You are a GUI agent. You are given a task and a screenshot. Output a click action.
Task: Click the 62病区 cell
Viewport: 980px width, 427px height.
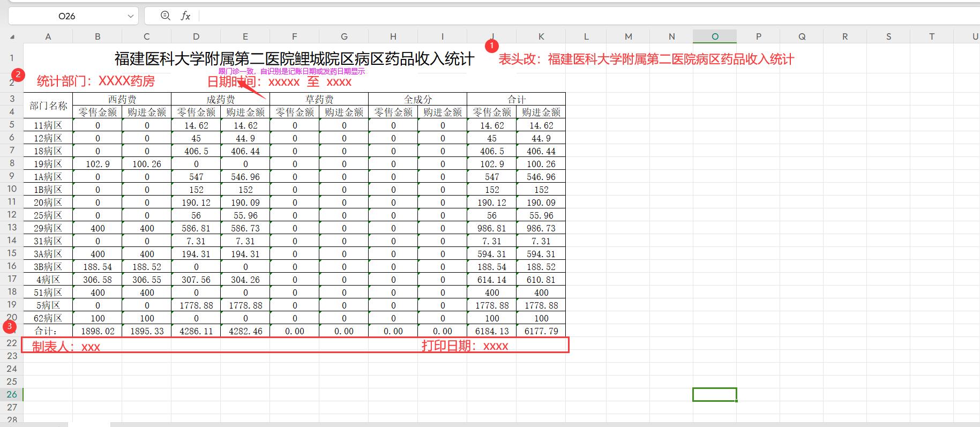(48, 318)
